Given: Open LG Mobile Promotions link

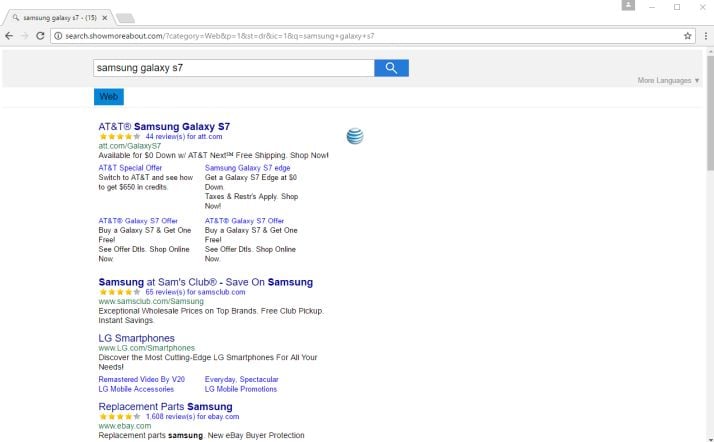Looking at the screenshot, I should [x=241, y=389].
